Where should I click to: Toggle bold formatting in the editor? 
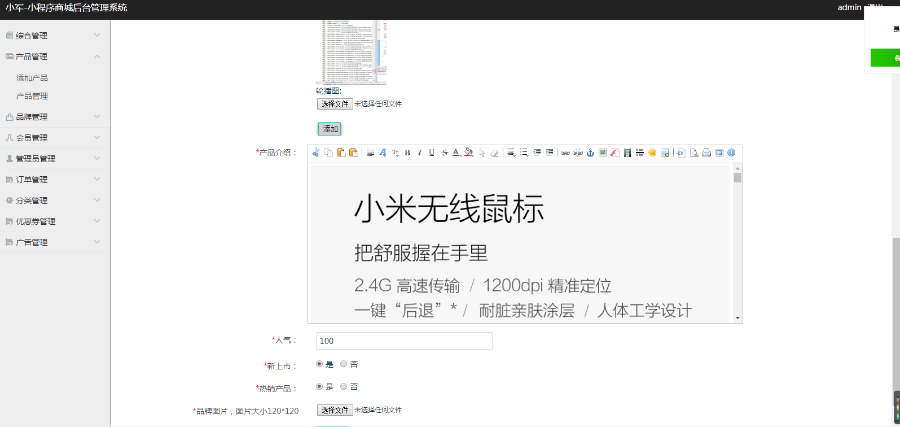click(408, 153)
